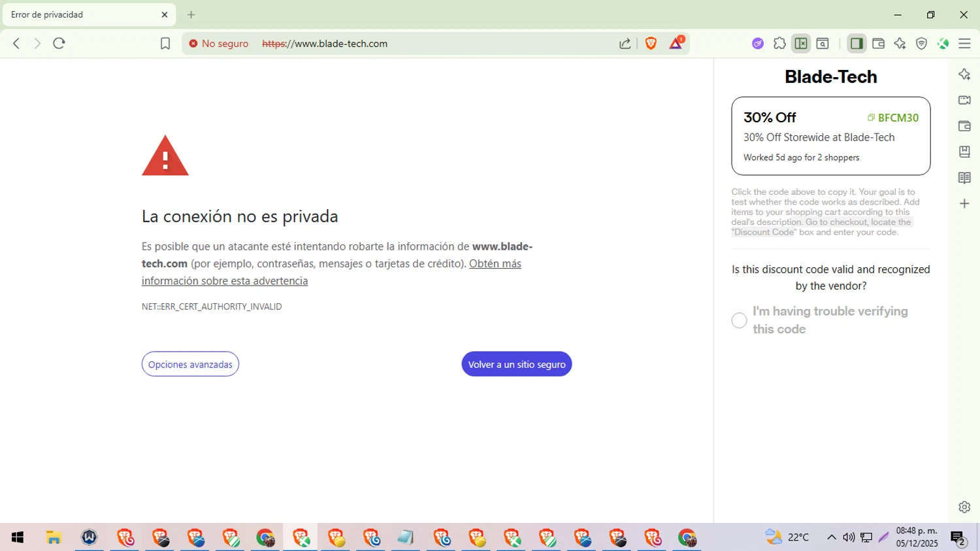Open the Windows Start menu
This screenshot has height=551, width=980.
pyautogui.click(x=18, y=537)
